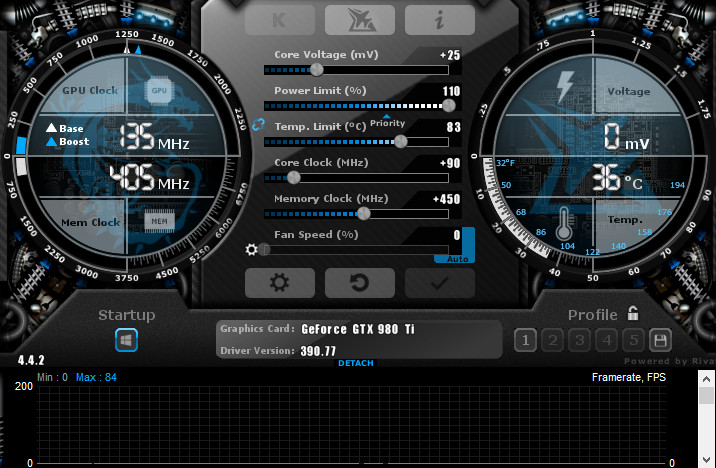
Task: Click the thermometer temperature icon
Action: [564, 224]
